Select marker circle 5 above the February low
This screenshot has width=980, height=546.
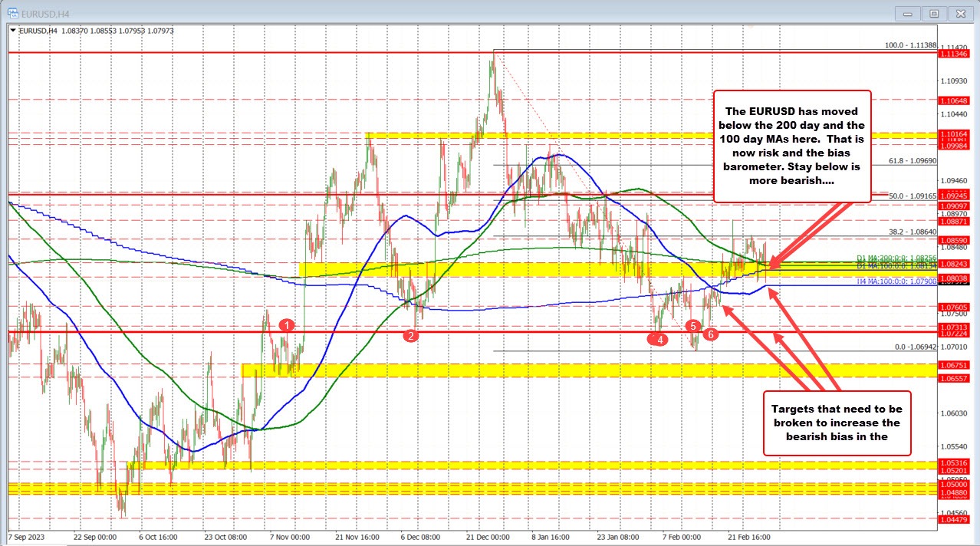[694, 327]
